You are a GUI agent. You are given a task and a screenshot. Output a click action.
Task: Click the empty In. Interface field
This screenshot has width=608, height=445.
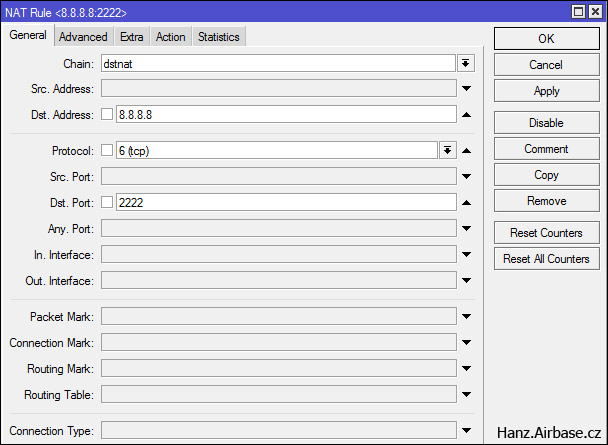(279, 254)
